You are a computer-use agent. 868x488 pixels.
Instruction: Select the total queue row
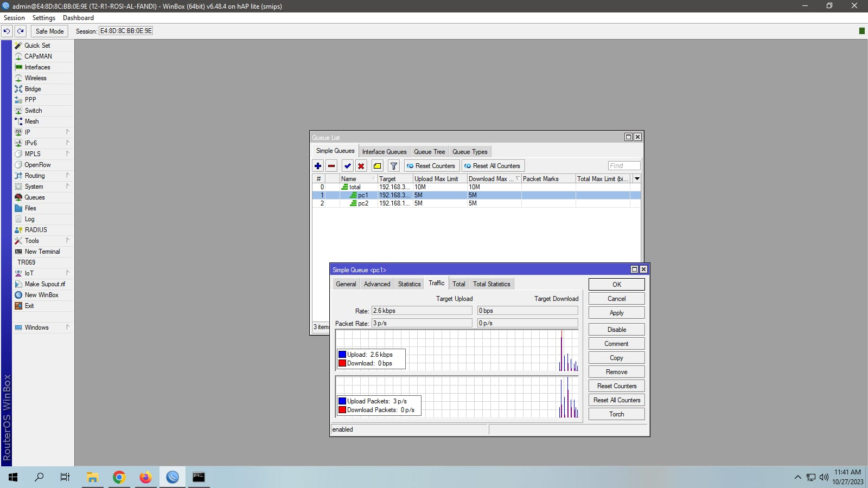click(x=476, y=187)
